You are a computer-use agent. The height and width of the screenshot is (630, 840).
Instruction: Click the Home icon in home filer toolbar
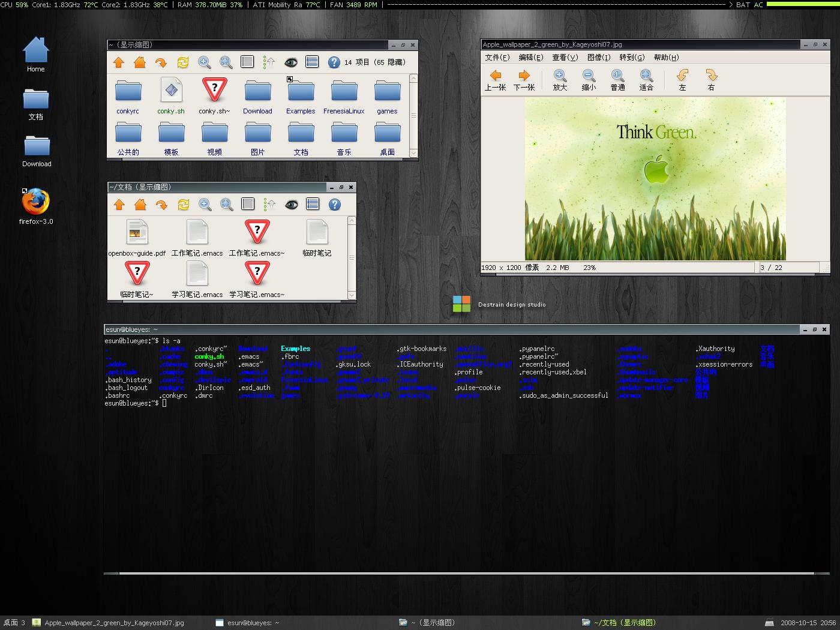click(x=140, y=62)
